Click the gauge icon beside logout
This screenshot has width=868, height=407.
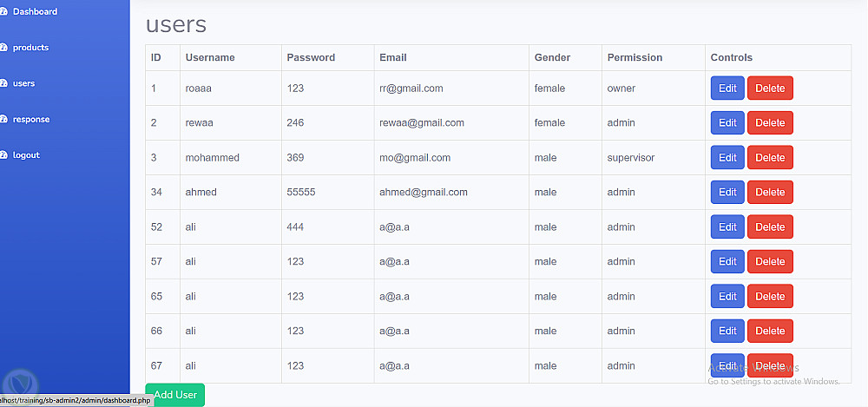point(3,155)
